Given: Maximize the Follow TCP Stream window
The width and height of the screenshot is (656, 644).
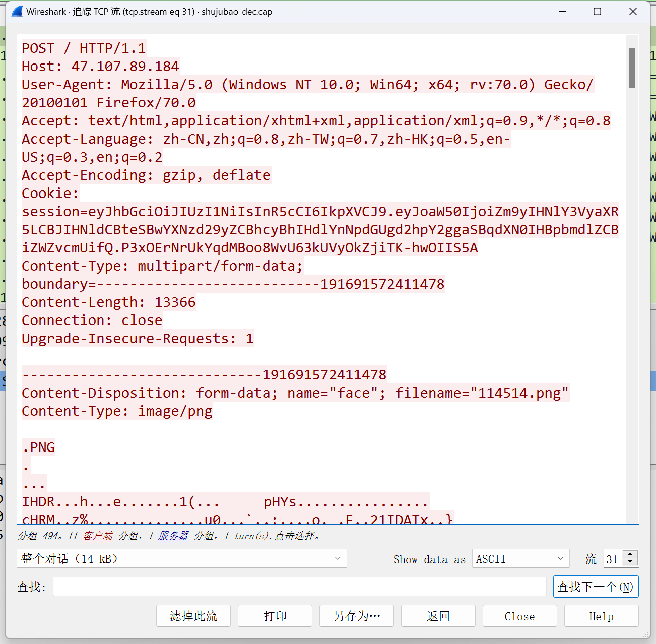Looking at the screenshot, I should pyautogui.click(x=597, y=11).
